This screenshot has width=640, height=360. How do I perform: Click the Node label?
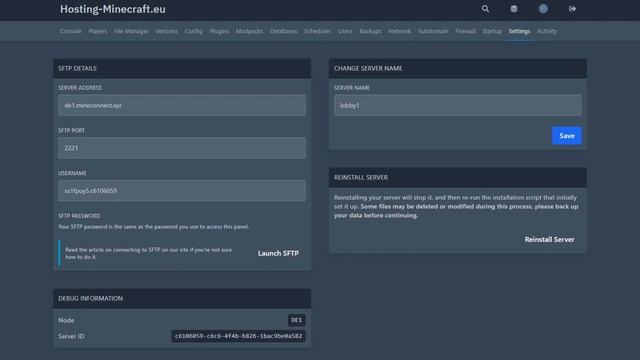click(66, 320)
